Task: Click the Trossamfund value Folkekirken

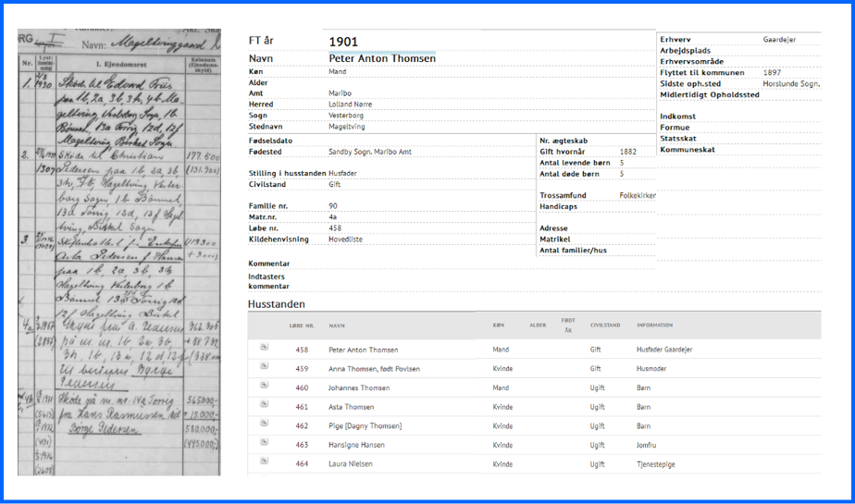Action: (638, 196)
